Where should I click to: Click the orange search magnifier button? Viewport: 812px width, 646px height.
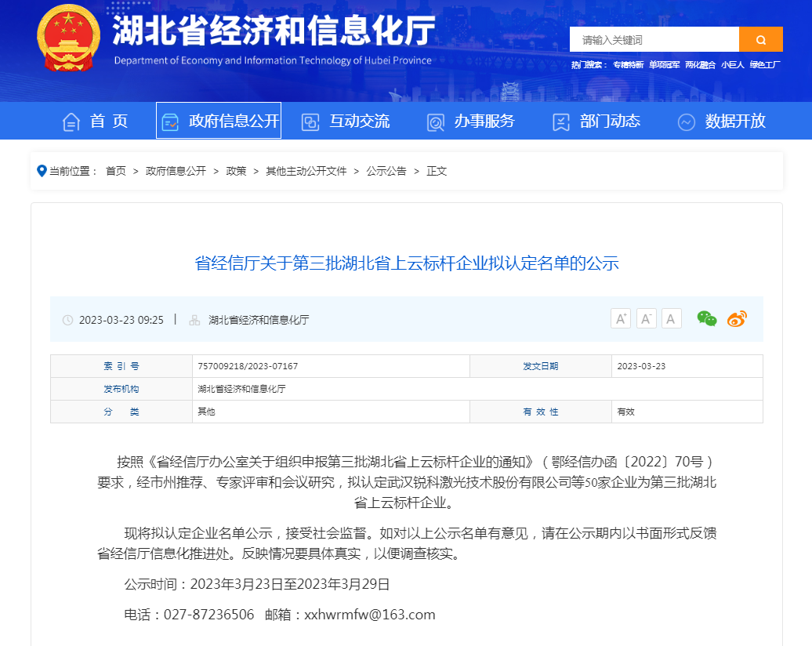pos(760,39)
